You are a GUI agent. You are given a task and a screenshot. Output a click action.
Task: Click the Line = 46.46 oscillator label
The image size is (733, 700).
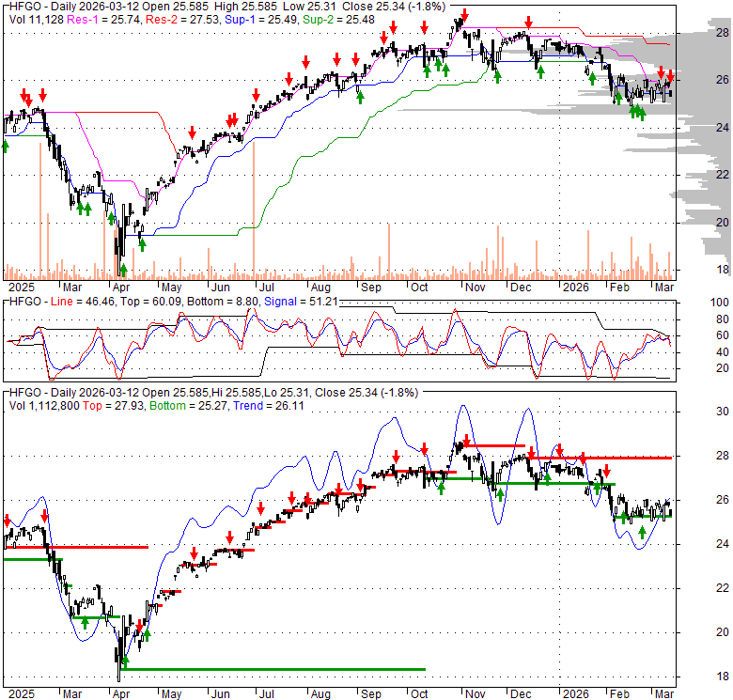click(x=83, y=302)
